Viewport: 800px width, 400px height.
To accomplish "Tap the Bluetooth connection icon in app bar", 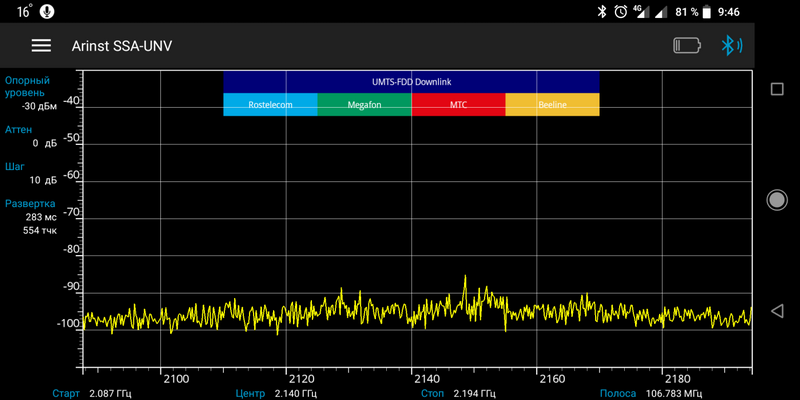I will tap(731, 46).
